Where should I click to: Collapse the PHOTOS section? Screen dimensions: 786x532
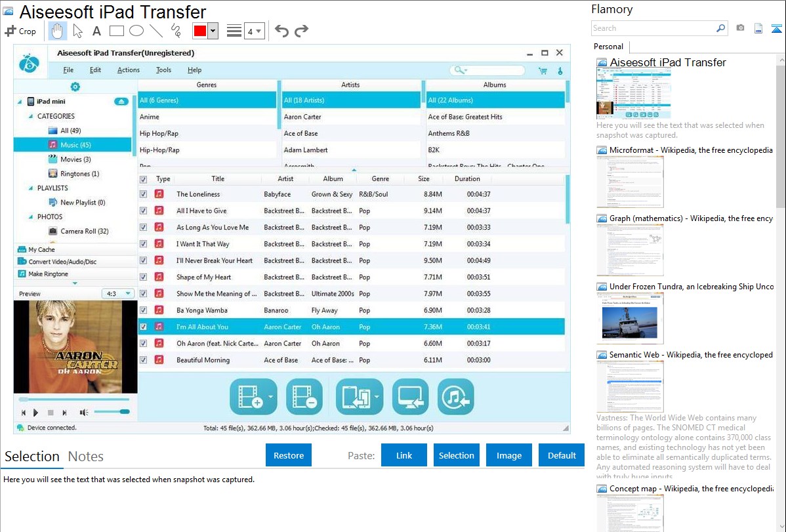tap(31, 217)
